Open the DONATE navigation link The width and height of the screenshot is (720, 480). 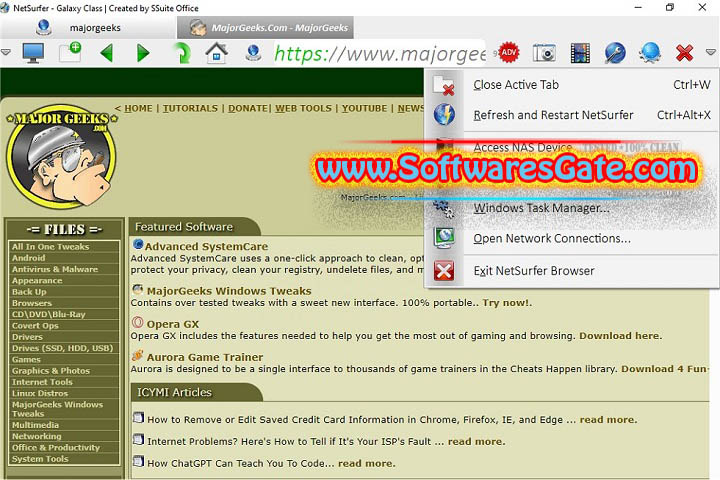coord(248,108)
